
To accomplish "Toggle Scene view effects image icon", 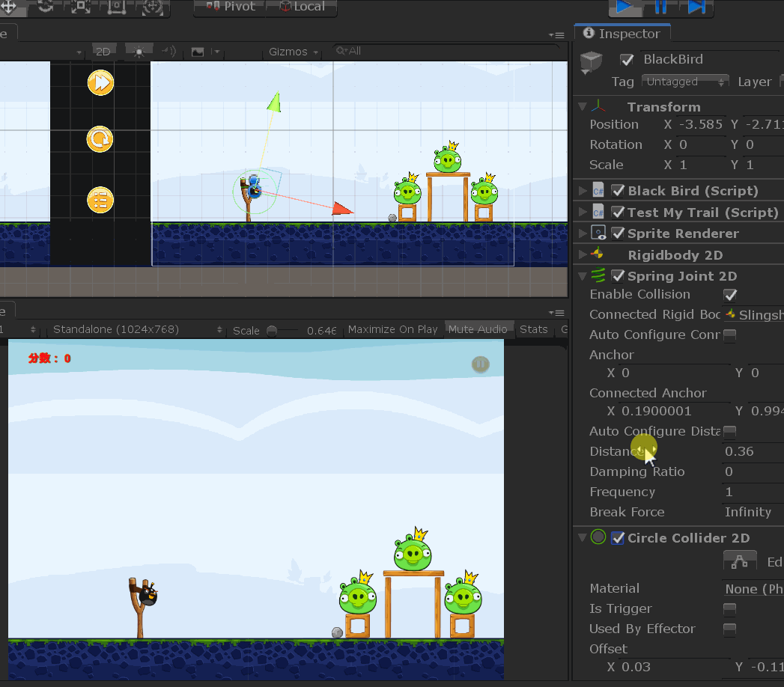I will pos(198,52).
